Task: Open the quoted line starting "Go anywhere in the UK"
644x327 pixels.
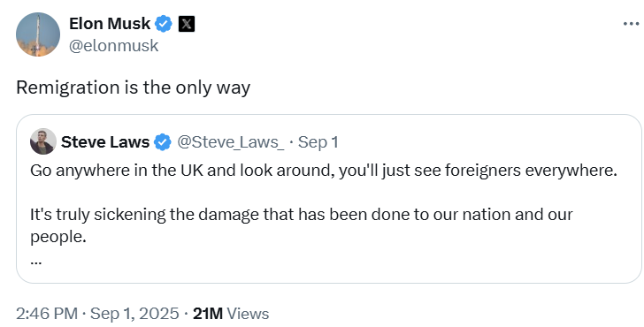Action: (x=324, y=171)
